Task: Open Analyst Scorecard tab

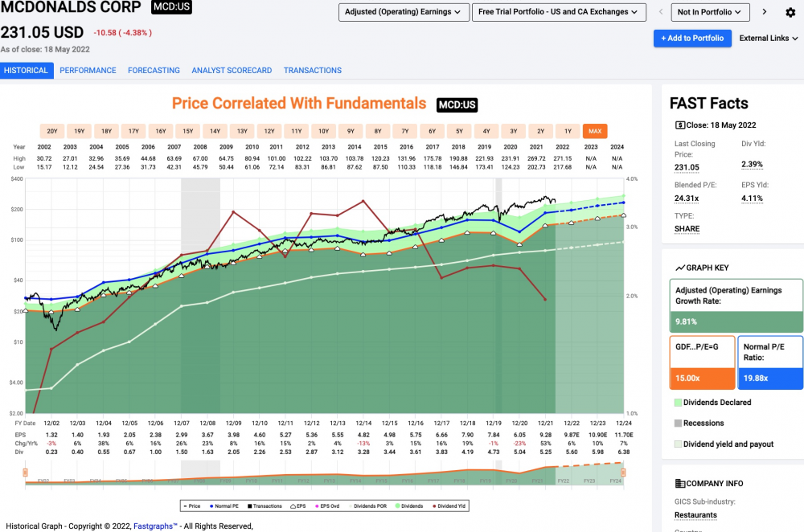Action: (232, 70)
